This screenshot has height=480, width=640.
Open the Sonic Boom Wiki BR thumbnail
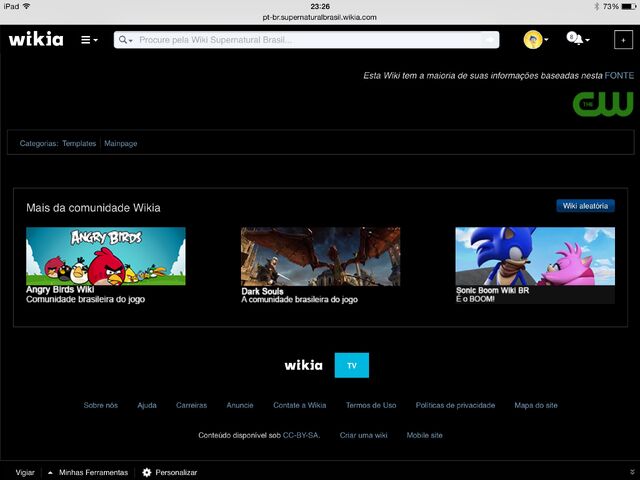(x=535, y=256)
